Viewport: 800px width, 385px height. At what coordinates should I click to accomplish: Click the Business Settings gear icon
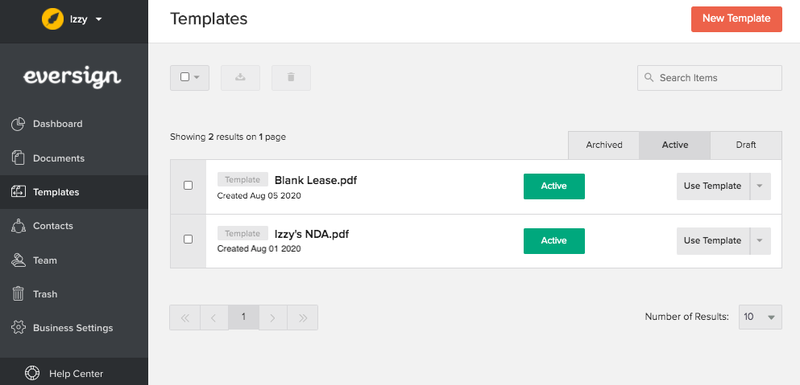(x=18, y=328)
